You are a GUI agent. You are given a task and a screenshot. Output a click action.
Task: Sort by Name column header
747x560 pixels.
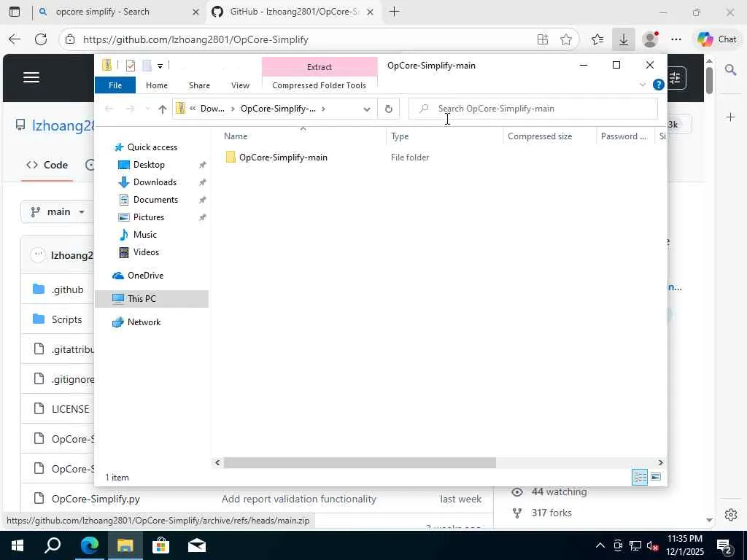click(x=236, y=136)
